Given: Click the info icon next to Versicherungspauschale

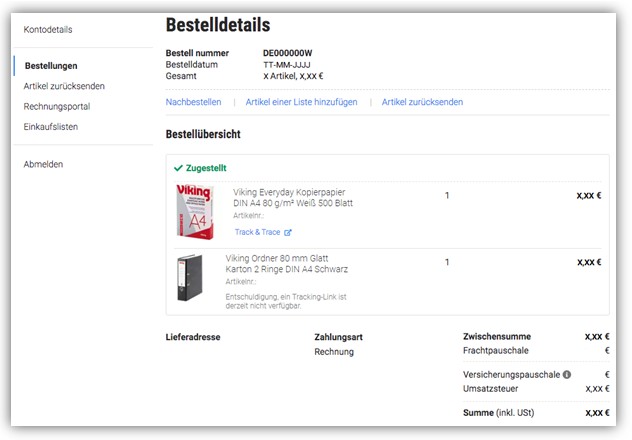Looking at the screenshot, I should pos(567,375).
